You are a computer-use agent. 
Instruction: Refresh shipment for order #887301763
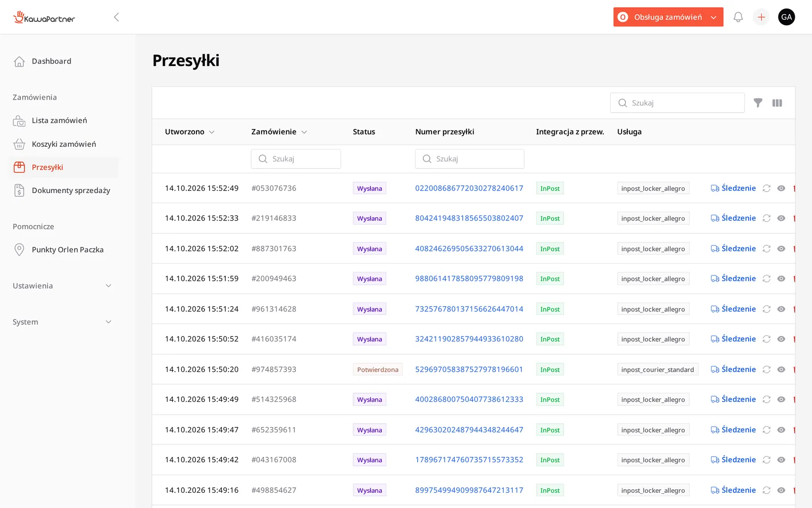tap(766, 249)
